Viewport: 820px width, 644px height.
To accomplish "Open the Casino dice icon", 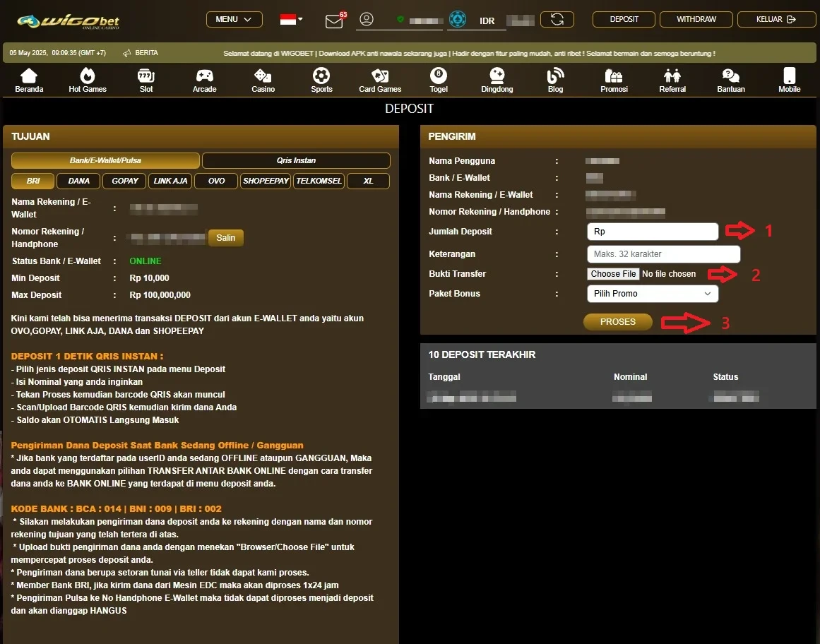I will [x=263, y=76].
